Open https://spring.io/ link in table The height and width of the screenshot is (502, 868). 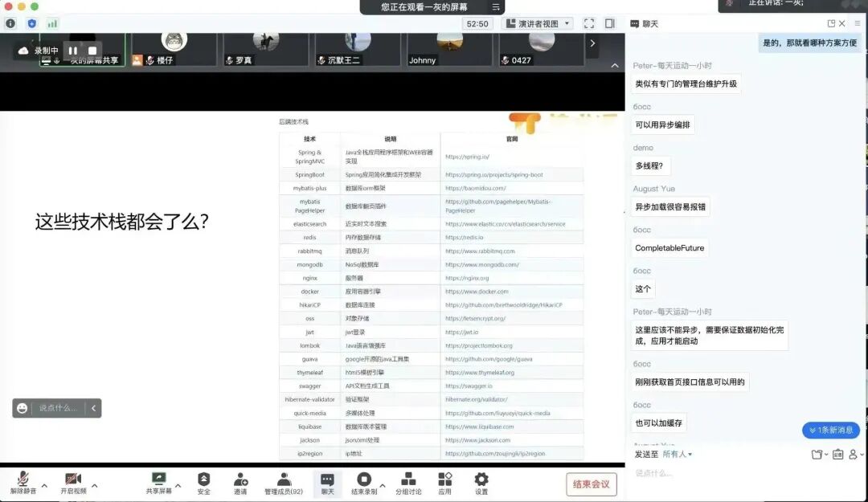[467, 157]
